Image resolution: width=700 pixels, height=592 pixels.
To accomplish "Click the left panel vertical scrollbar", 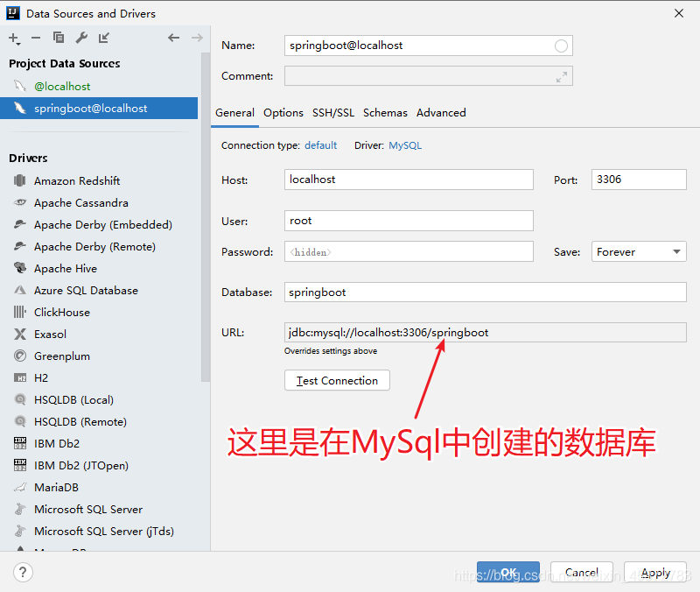I will pos(206,216).
